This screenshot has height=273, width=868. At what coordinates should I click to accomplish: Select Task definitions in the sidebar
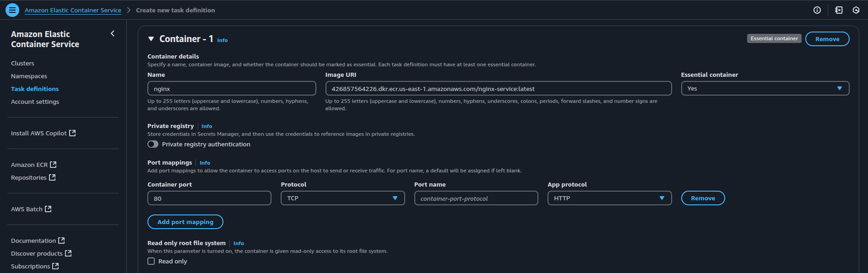(35, 89)
